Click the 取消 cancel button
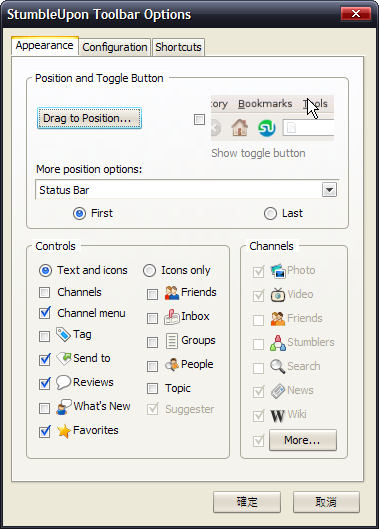The width and height of the screenshot is (379, 529). (x=326, y=502)
